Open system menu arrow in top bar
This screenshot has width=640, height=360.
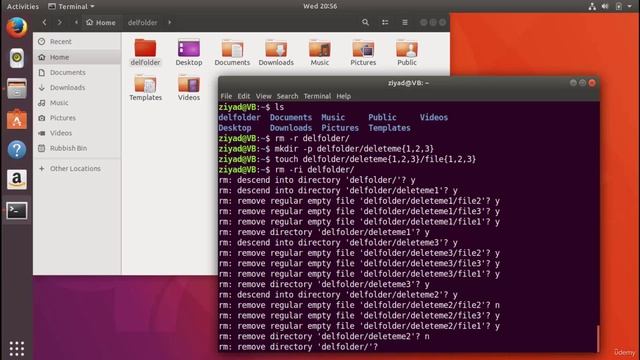629,6
